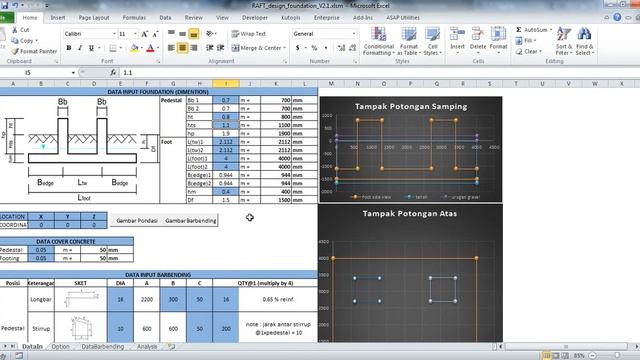Switch to the Option sheet tab
This screenshot has height=360, width=640.
60,346
